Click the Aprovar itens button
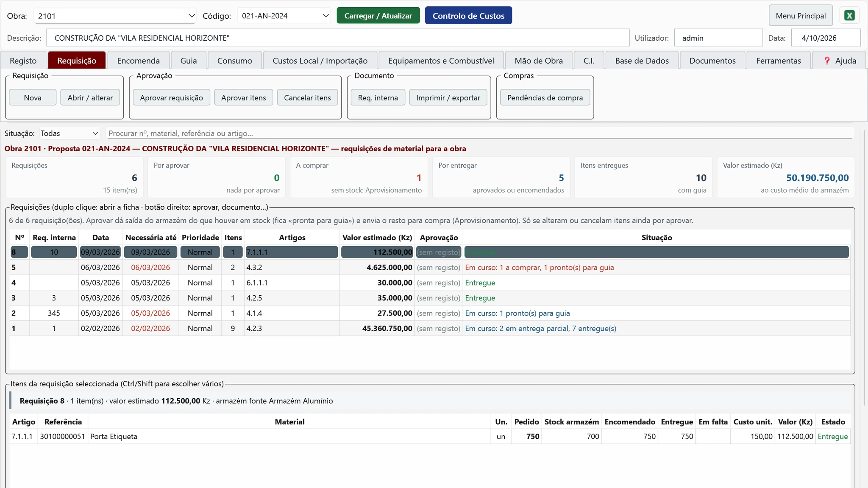Screen dimensions: 868x488 [244, 97]
